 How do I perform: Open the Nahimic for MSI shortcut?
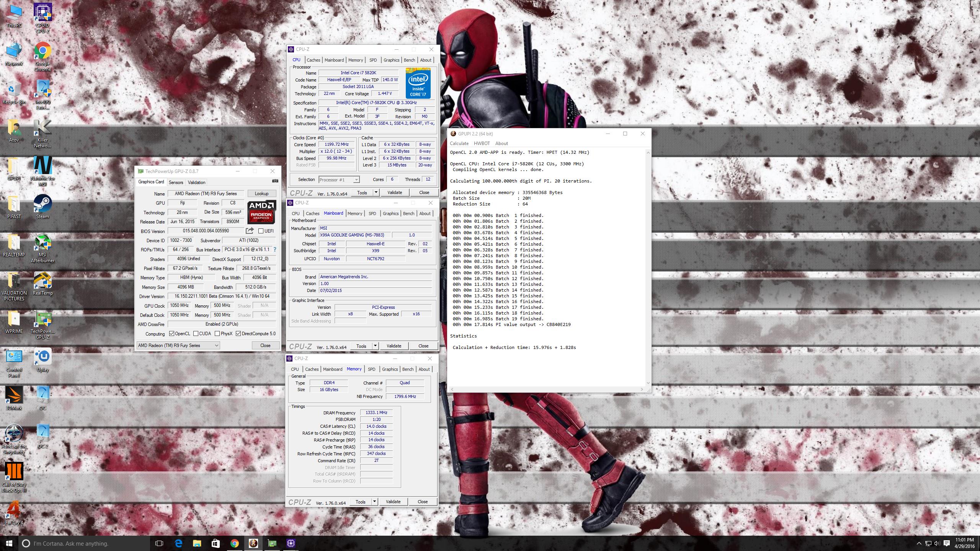[x=42, y=171]
